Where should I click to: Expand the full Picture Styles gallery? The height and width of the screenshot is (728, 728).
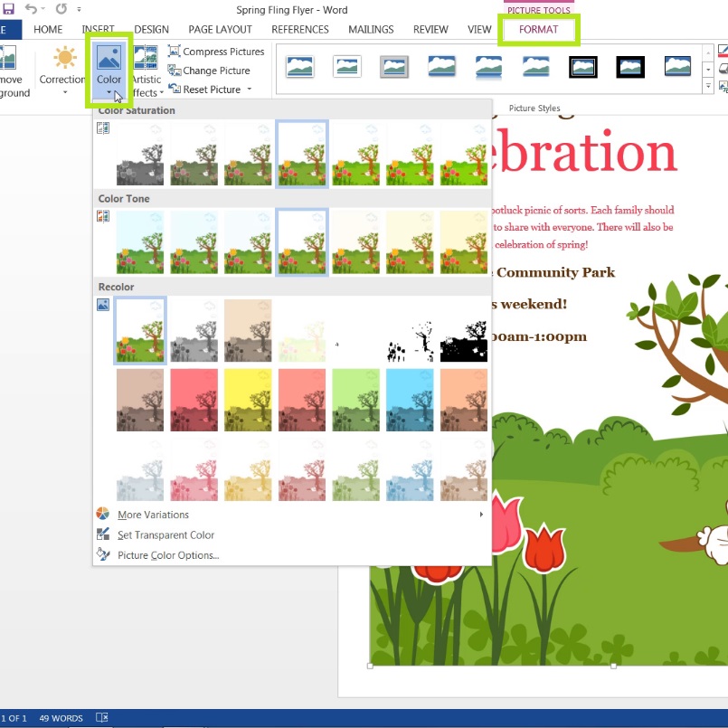click(x=708, y=86)
